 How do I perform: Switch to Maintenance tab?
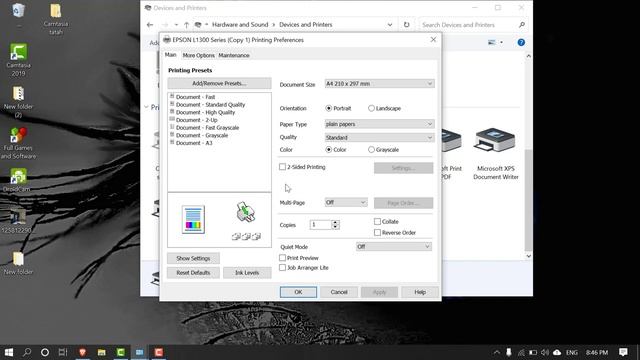[234, 55]
